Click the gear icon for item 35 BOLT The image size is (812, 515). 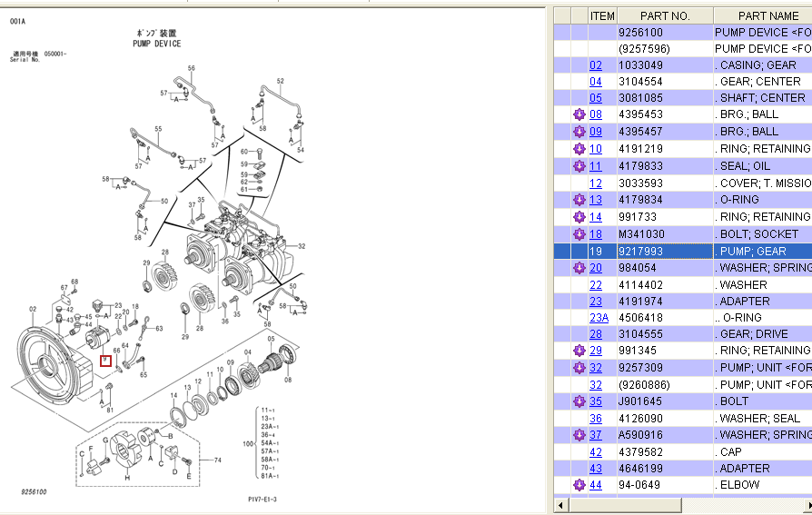pos(579,401)
